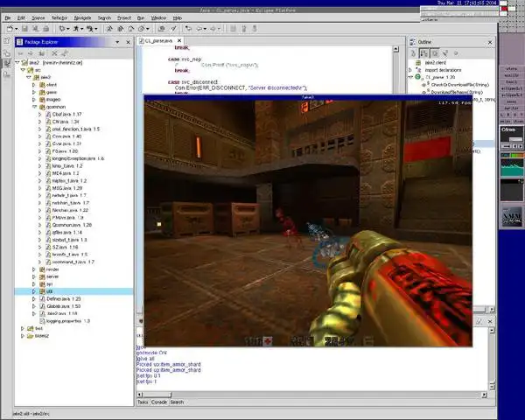The image size is (525, 420).
Task: Click the Back icon in Package Explorer toolbar
Action: [x=20, y=53]
